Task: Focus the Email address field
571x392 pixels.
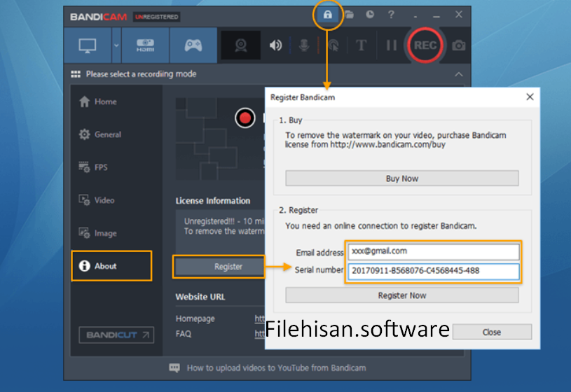Action: (x=434, y=251)
